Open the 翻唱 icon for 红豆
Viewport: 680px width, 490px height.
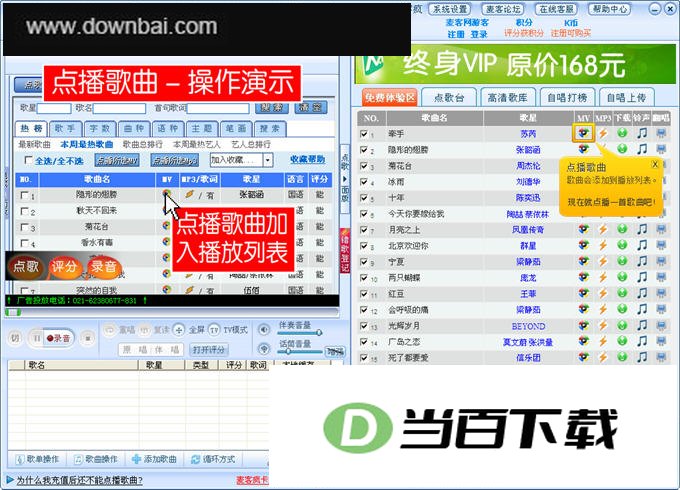[x=661, y=294]
